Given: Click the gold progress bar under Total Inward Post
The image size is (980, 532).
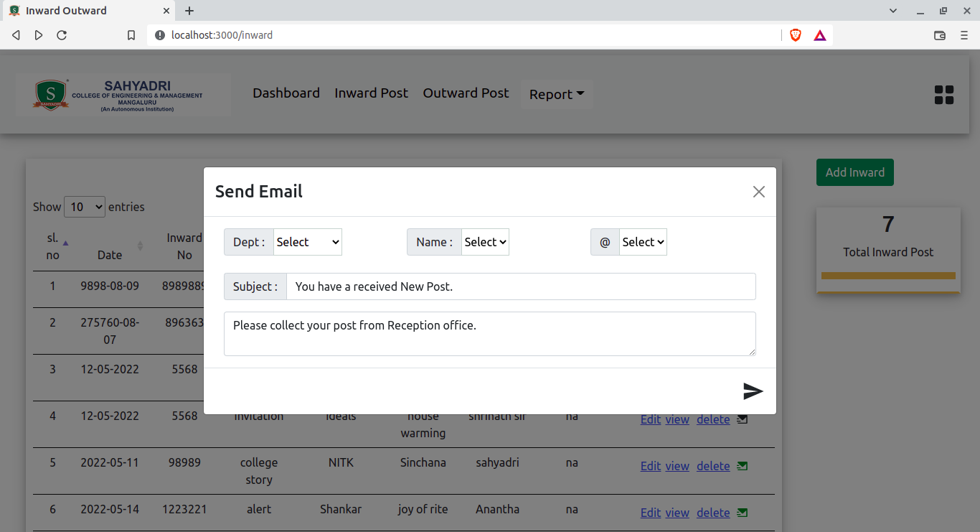Looking at the screenshot, I should pyautogui.click(x=887, y=274).
